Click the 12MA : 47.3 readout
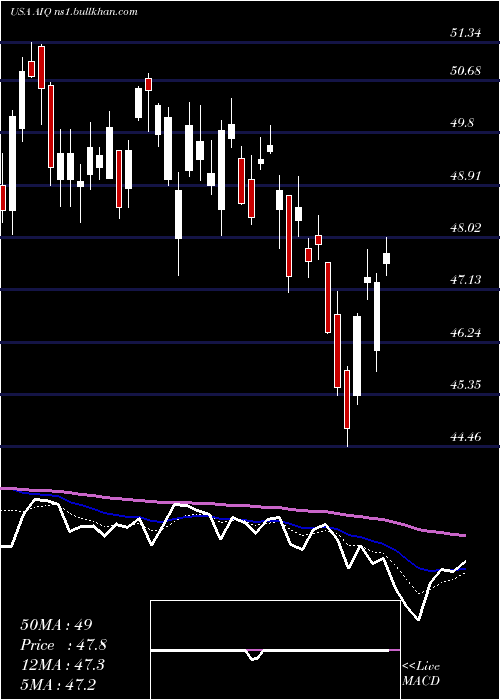Screen dimensions: 500x700 pyautogui.click(x=62, y=665)
